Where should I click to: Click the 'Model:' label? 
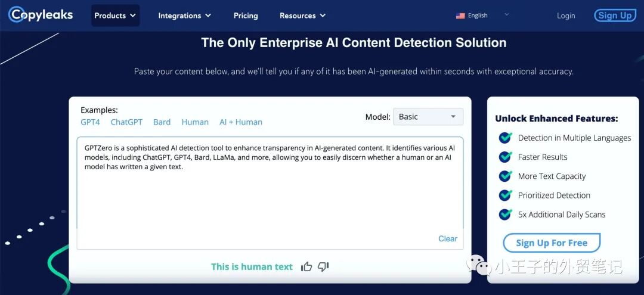(377, 117)
